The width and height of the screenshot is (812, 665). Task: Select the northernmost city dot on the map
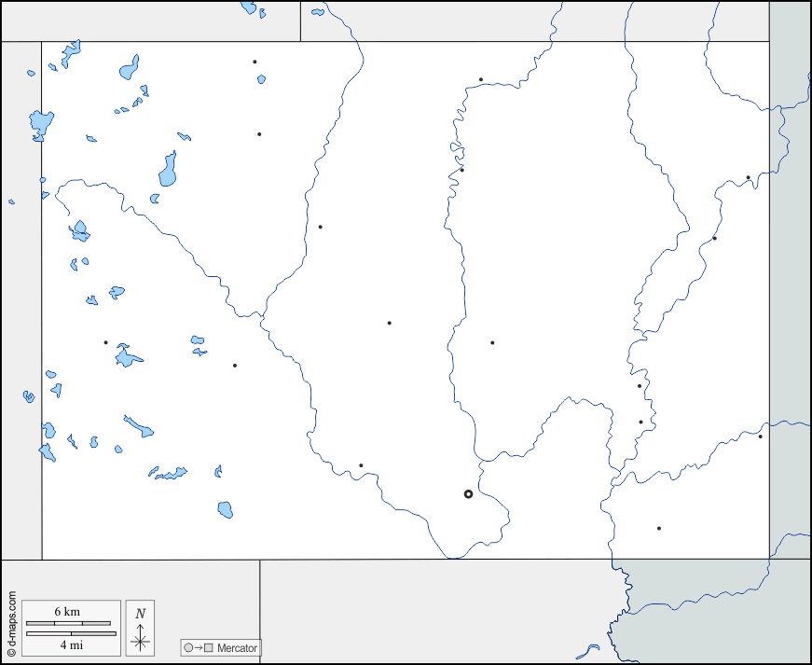click(x=255, y=62)
